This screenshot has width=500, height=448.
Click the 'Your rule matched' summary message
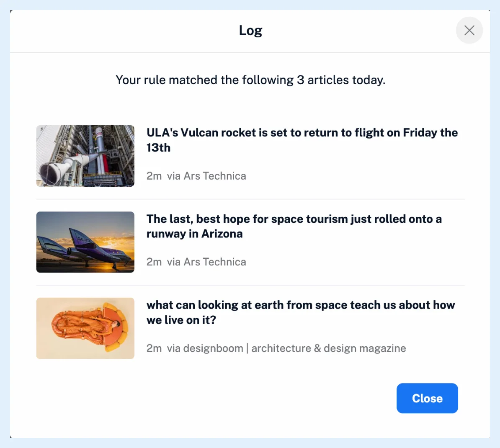(250, 80)
